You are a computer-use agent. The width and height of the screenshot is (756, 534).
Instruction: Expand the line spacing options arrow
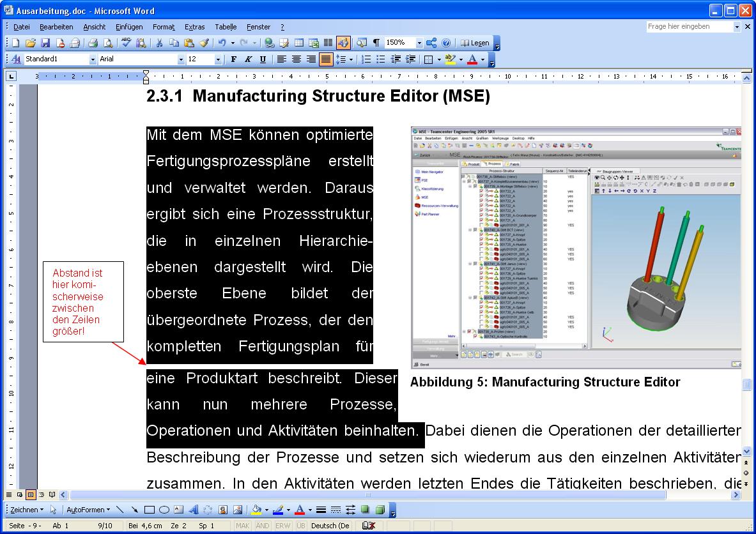[x=351, y=59]
